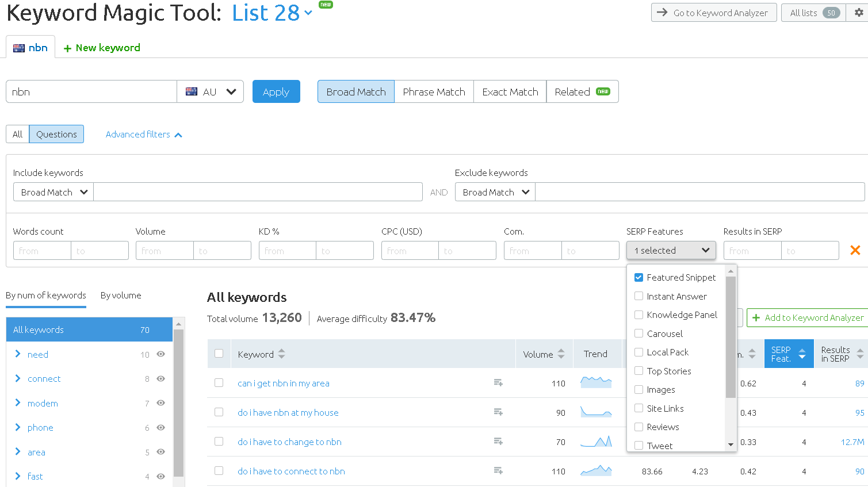868x487 pixels.
Task: Click Add to Keyword Analyzer button
Action: click(808, 317)
